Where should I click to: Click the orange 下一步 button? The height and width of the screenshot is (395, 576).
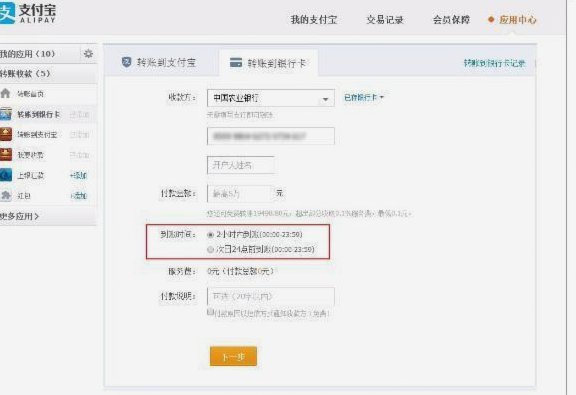point(233,356)
